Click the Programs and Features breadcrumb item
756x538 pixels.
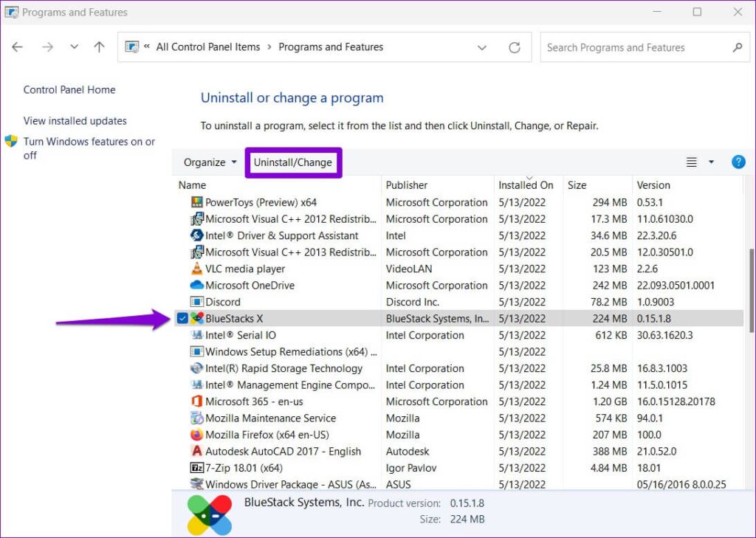click(x=331, y=46)
